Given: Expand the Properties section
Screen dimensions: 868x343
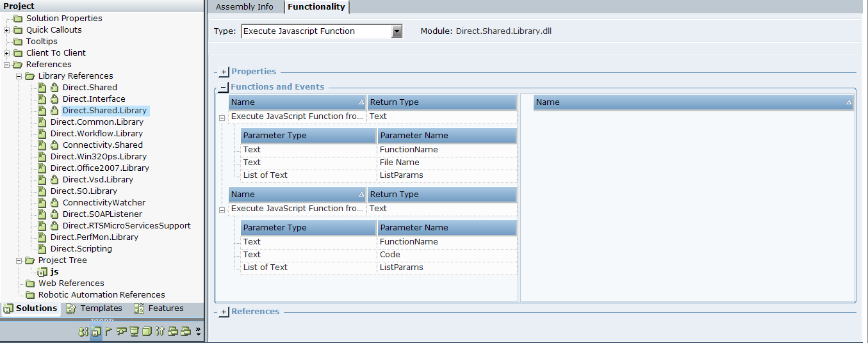Looking at the screenshot, I should [224, 72].
